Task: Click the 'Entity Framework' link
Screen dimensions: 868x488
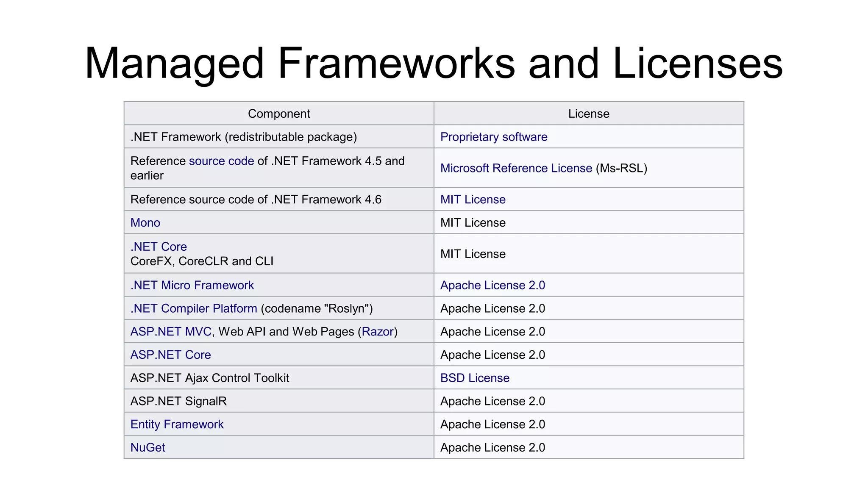Action: coord(177,424)
